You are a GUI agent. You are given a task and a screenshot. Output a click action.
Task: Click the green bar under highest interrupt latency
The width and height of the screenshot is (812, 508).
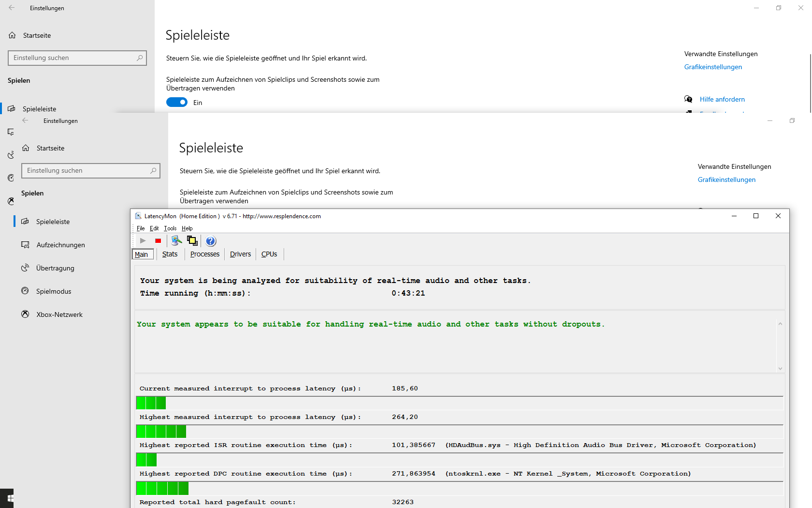pyautogui.click(x=161, y=431)
